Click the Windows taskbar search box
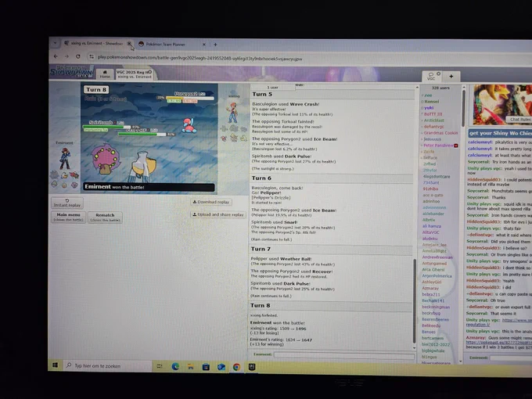This screenshot has height=399, width=532. pyautogui.click(x=108, y=365)
